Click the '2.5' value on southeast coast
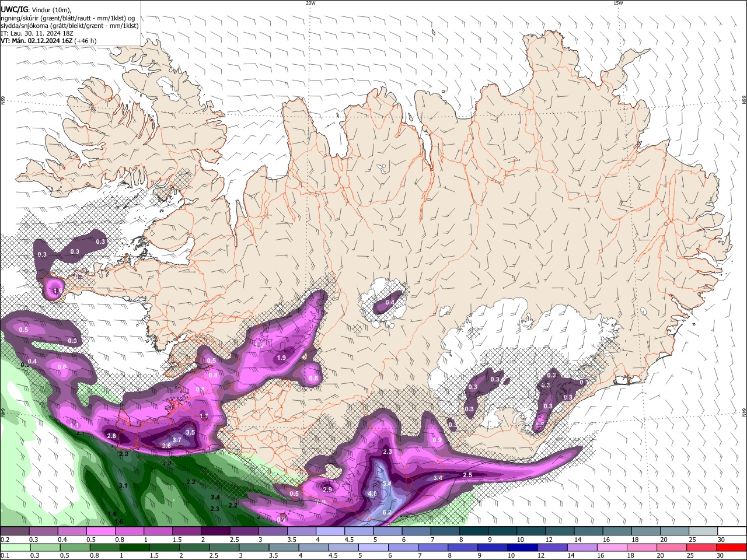The width and height of the screenshot is (747, 560). [467, 475]
